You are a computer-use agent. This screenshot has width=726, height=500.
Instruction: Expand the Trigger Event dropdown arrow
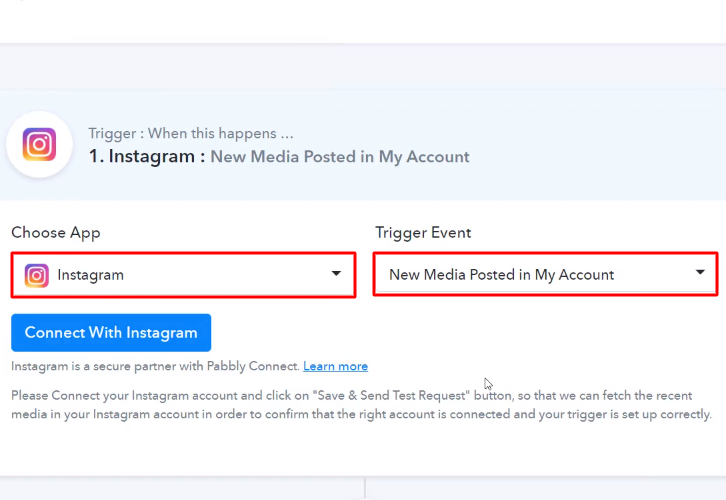point(700,273)
